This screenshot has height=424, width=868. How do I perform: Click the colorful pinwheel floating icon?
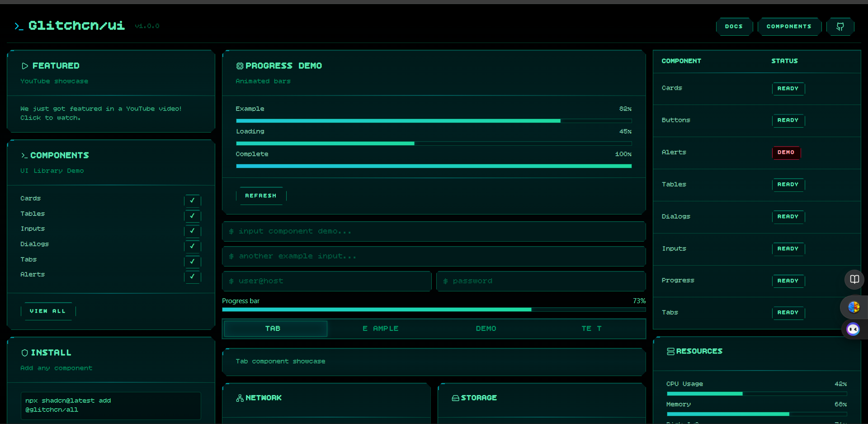(x=854, y=307)
